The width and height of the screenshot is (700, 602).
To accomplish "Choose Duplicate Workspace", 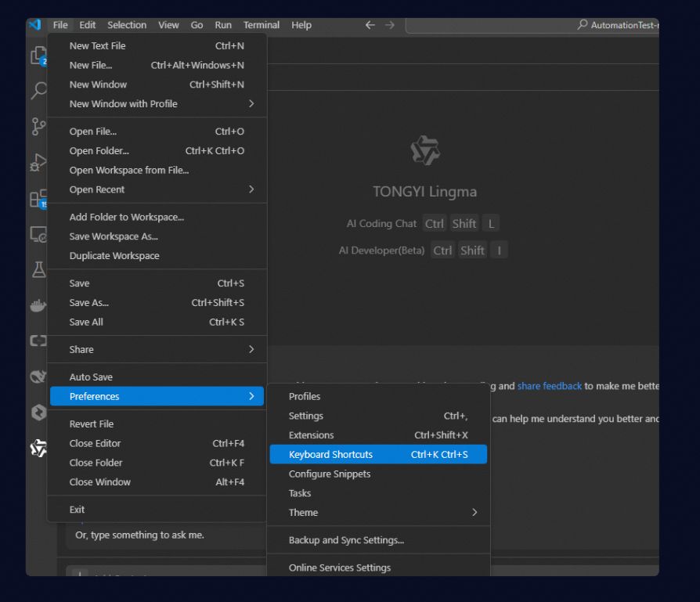I will coord(157,256).
